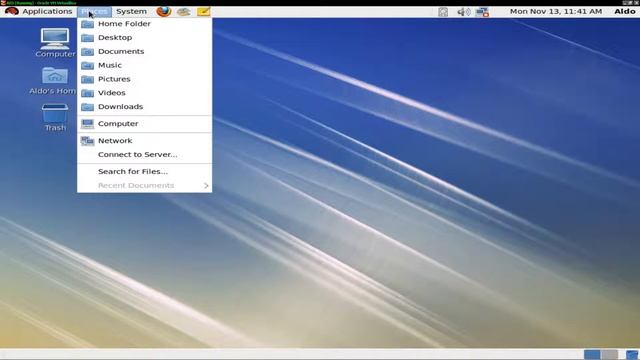The width and height of the screenshot is (640, 360).
Task: Open the Trash desktop icon
Action: [55, 117]
